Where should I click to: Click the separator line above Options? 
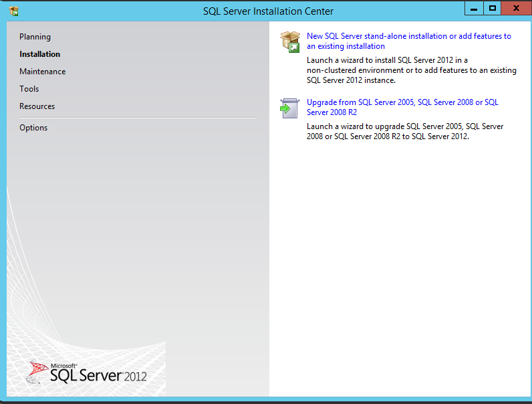tap(138, 118)
